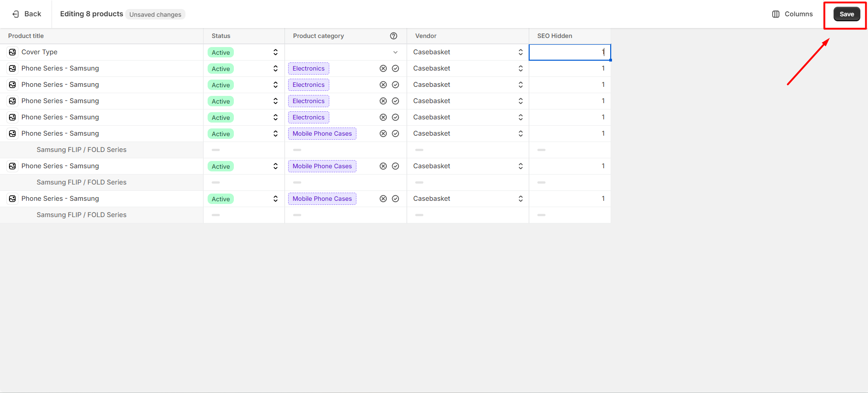Click the SEO Hidden field for Cover Type

pos(569,52)
